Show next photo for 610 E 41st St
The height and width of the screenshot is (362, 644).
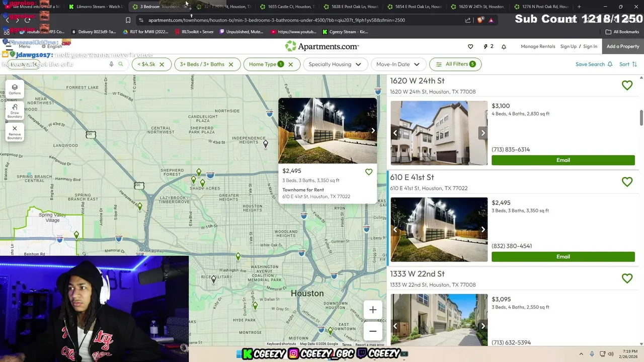coord(483,230)
